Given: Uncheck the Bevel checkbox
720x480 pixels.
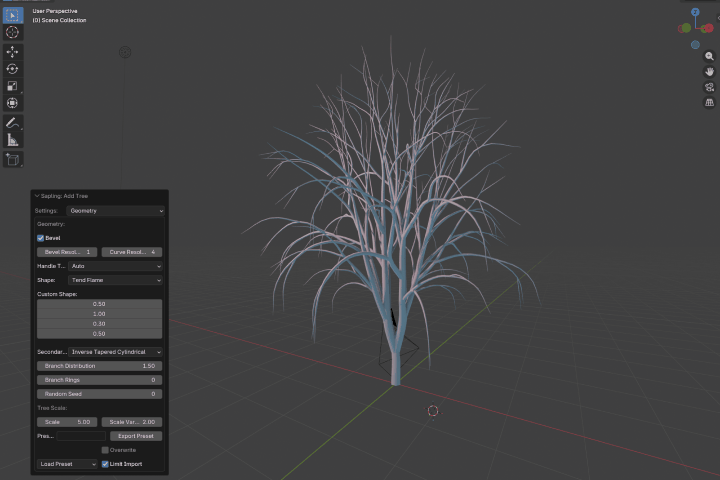Looking at the screenshot, I should point(40,238).
